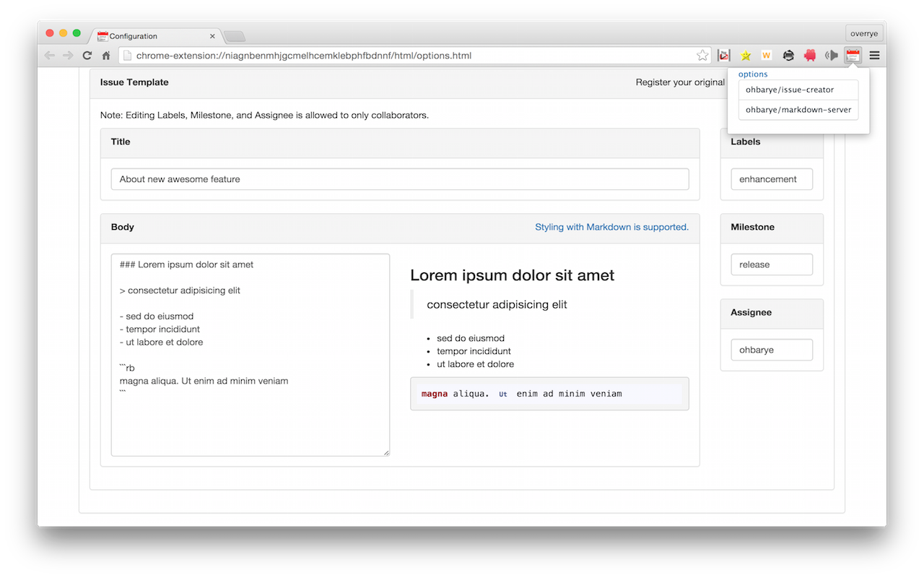
Task: Click the yellow smiling star extension icon
Action: point(746,56)
